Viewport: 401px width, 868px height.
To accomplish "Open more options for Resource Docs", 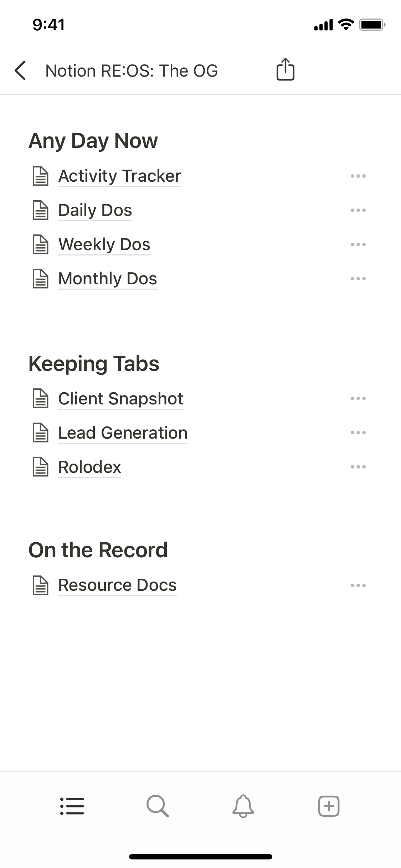I will [x=358, y=585].
